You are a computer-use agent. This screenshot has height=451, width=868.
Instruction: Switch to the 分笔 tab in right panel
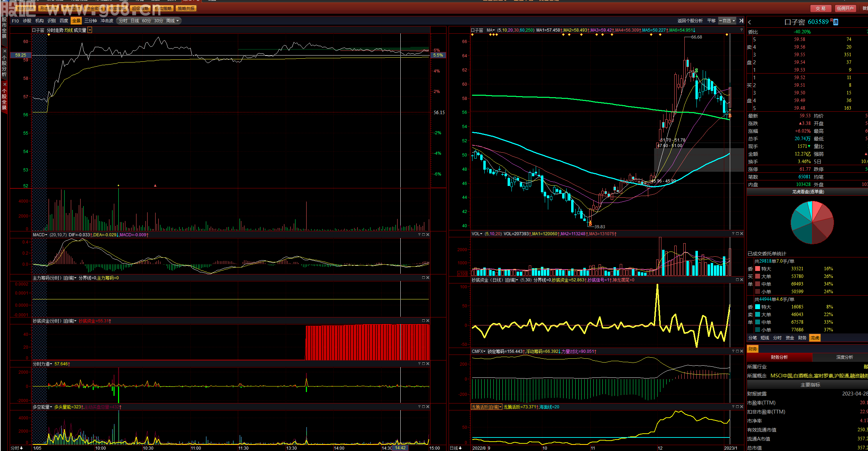(x=753, y=338)
